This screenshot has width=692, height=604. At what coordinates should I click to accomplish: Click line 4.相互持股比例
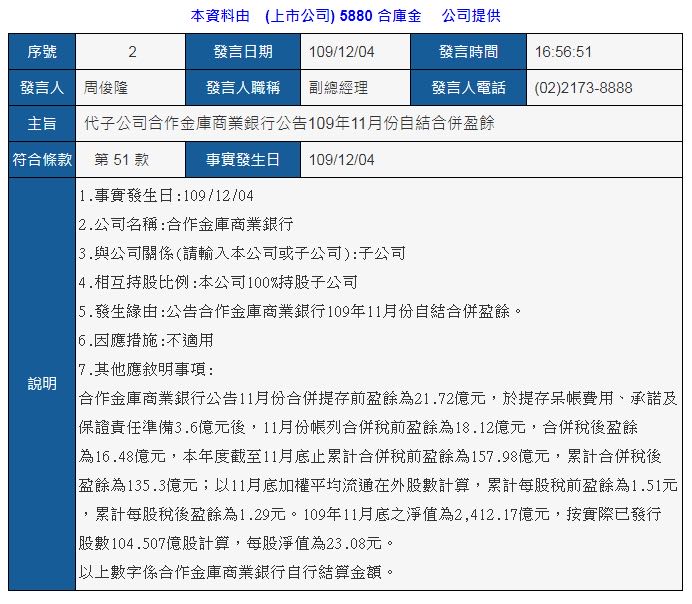pos(218,282)
